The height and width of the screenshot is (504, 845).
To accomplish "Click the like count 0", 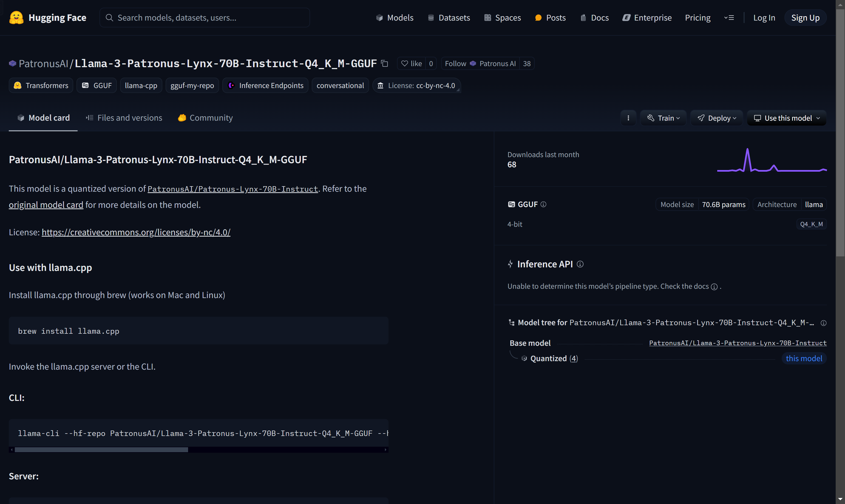I will (x=431, y=64).
